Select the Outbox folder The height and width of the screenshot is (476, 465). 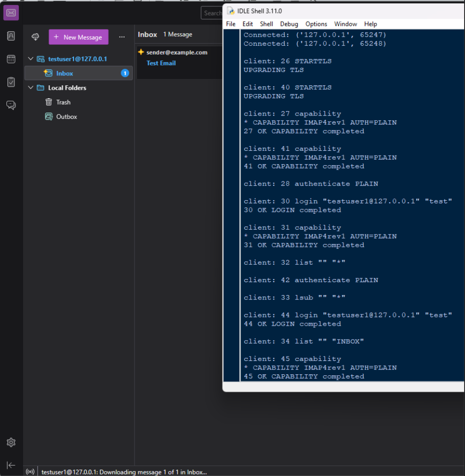(78, 117)
